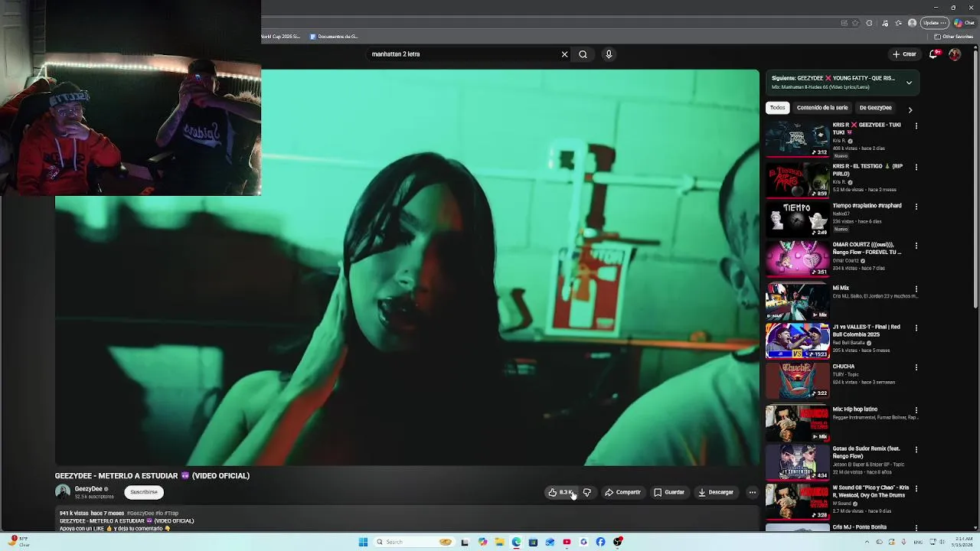The image size is (980, 551).
Task: Click the browser Update button
Action: (934, 23)
